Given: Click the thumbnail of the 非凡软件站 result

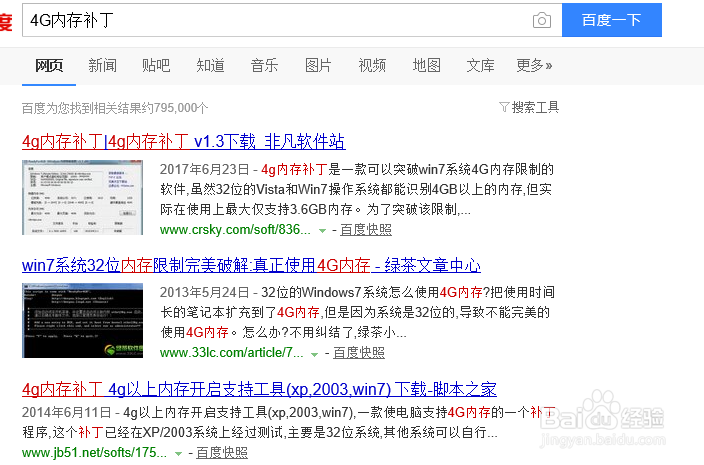Looking at the screenshot, I should (82, 197).
